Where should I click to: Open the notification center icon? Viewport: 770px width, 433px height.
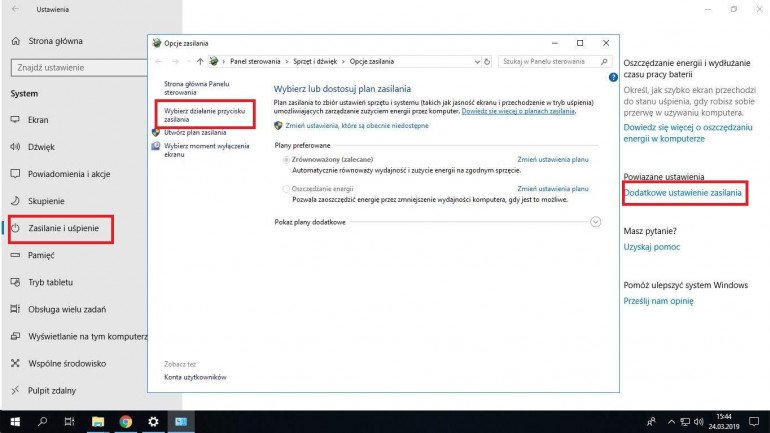point(754,422)
